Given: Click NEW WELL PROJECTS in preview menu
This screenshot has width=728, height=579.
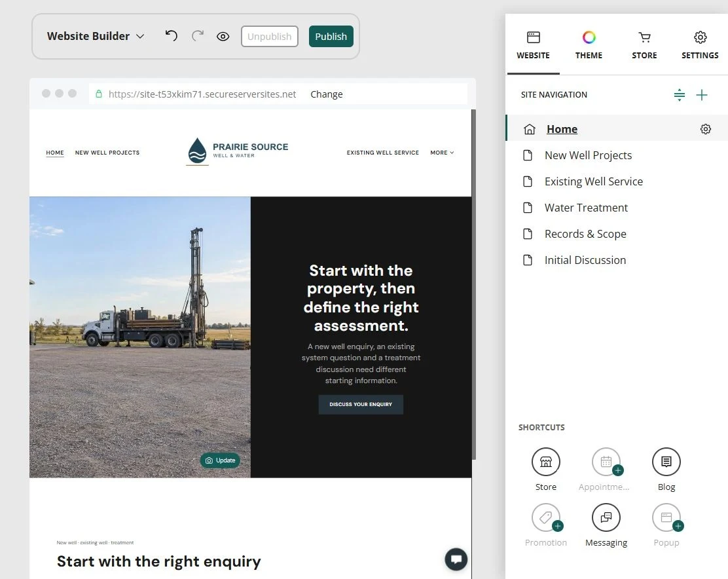Looking at the screenshot, I should click(107, 153).
